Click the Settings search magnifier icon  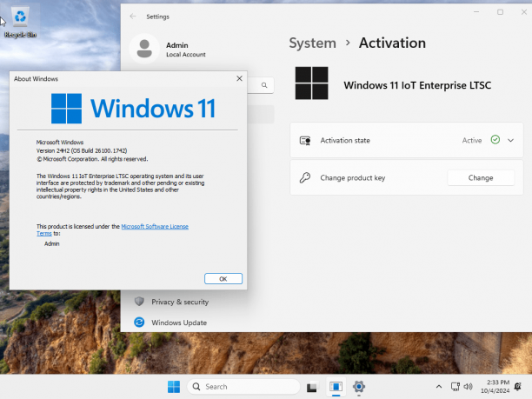pyautogui.click(x=264, y=85)
